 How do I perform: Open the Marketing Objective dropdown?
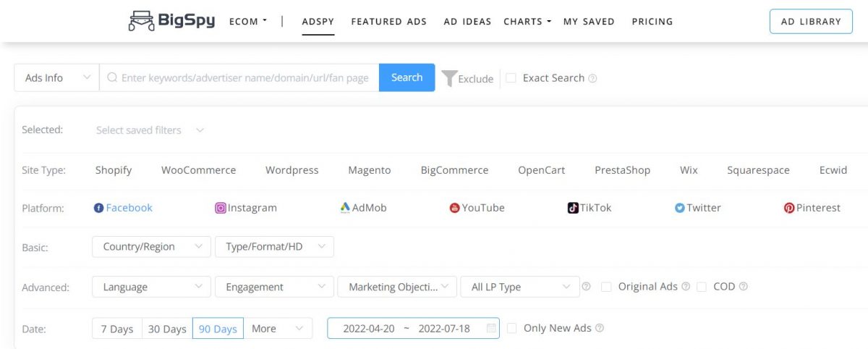pos(397,287)
